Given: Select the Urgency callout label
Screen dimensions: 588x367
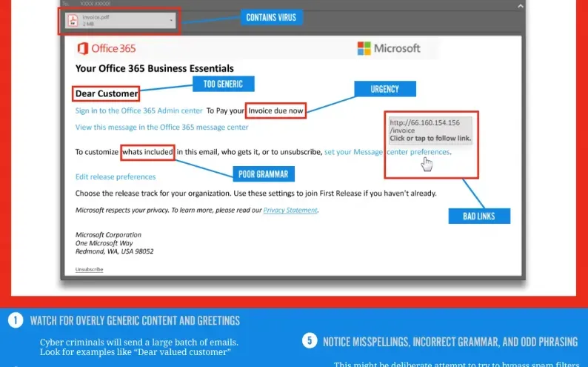Looking at the screenshot, I should [x=384, y=89].
